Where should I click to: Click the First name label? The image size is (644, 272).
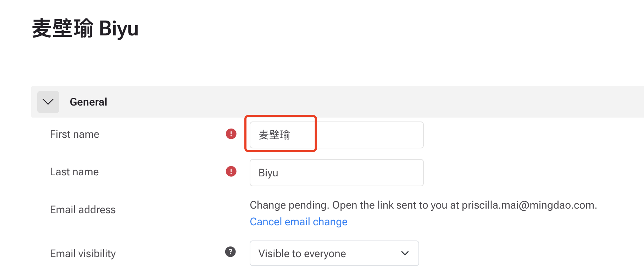click(x=74, y=134)
